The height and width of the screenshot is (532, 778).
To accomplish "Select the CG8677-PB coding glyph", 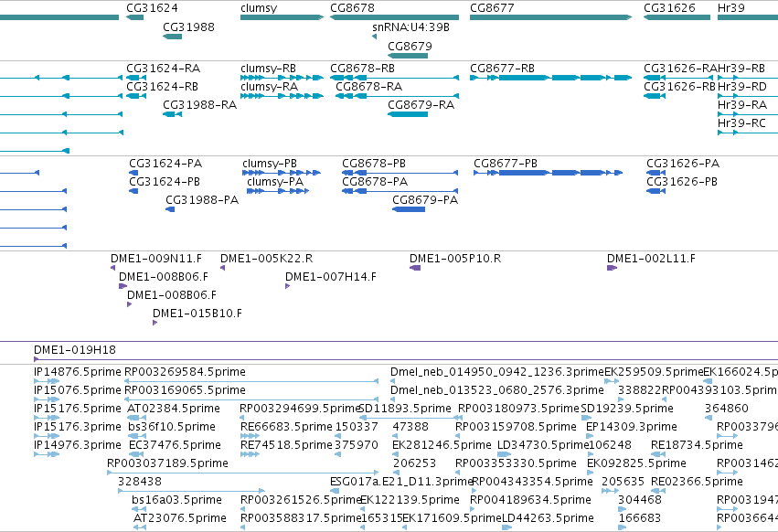I will coord(549,173).
